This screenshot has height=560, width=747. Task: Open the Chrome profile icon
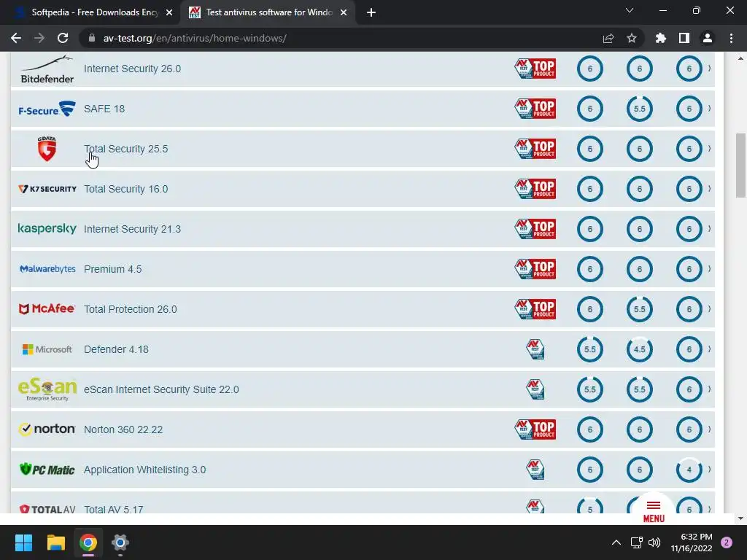pos(708,38)
